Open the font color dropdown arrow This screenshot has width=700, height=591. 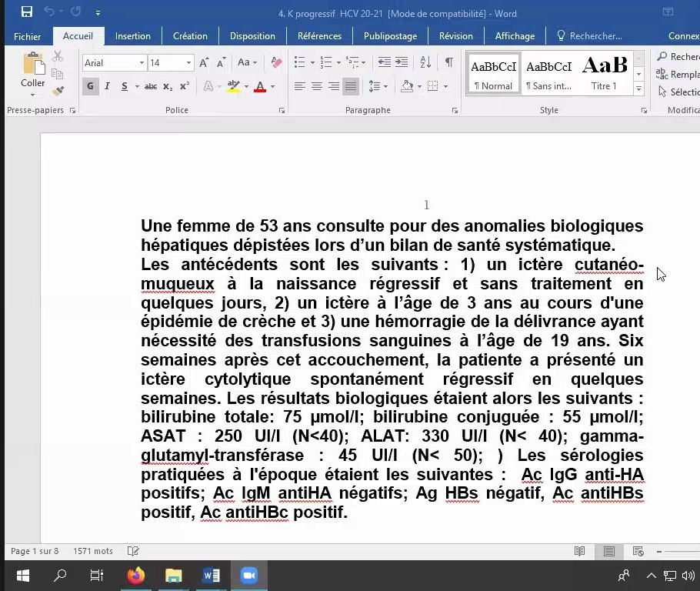click(273, 87)
